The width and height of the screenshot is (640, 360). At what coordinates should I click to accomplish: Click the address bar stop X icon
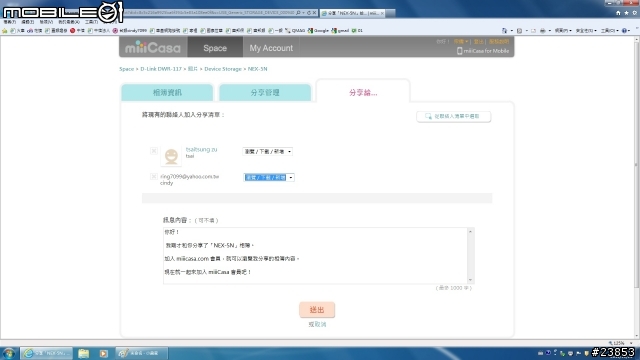tap(314, 13)
